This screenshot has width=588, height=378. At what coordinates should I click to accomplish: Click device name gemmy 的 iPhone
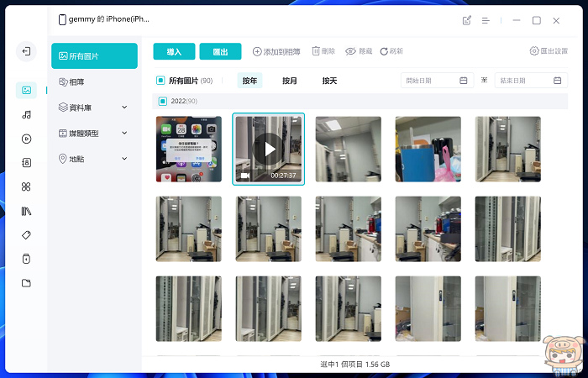tap(108, 19)
